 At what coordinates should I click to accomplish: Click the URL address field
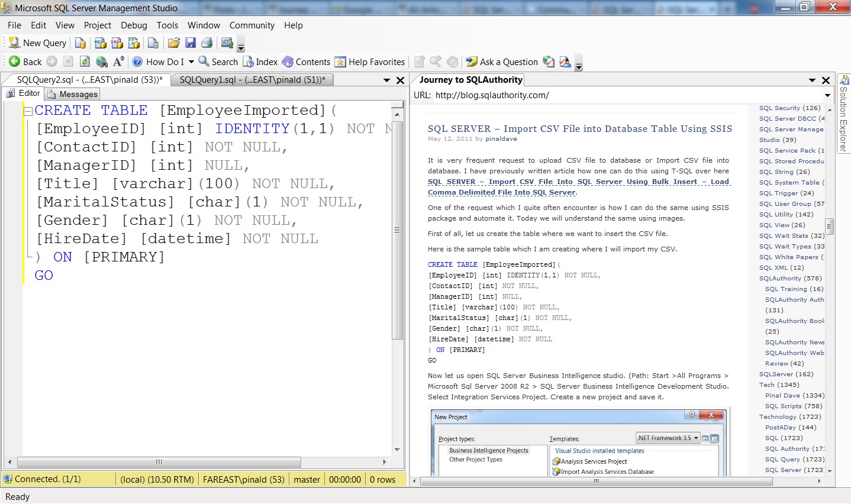click(627, 95)
